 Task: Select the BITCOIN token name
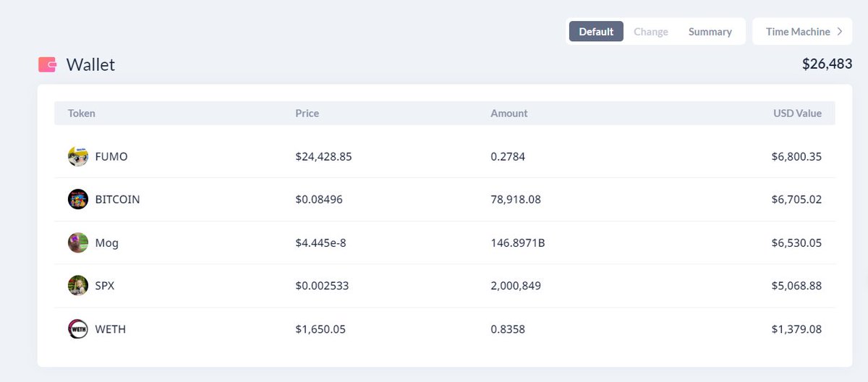pos(118,200)
